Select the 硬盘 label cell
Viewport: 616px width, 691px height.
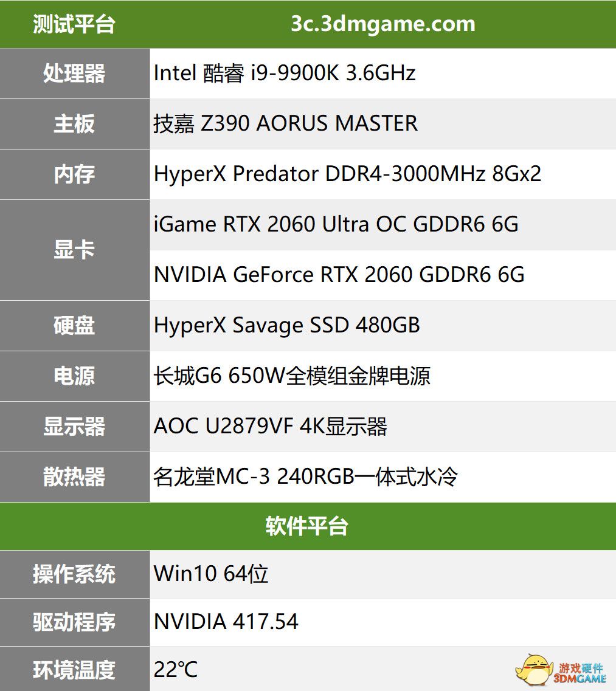(x=75, y=326)
